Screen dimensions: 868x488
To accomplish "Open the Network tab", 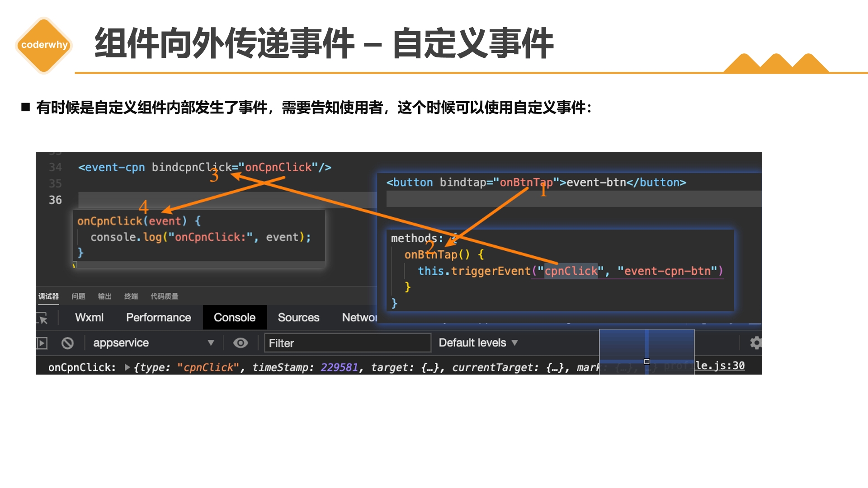I will coord(359,318).
